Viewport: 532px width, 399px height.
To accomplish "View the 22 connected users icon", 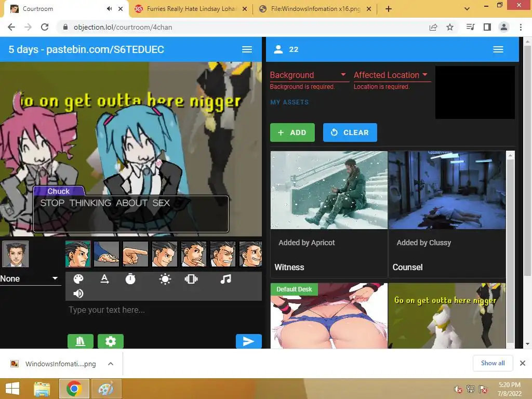I will pyautogui.click(x=278, y=49).
